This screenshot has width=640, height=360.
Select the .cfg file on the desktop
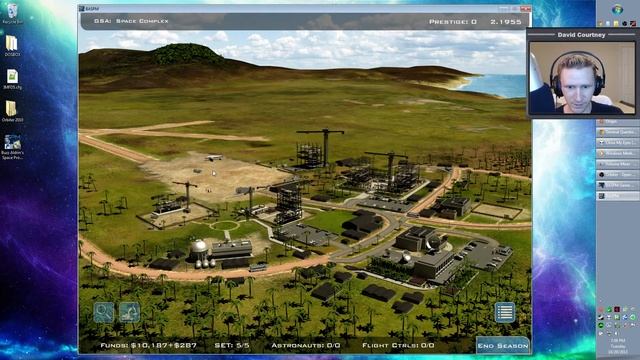pos(12,79)
